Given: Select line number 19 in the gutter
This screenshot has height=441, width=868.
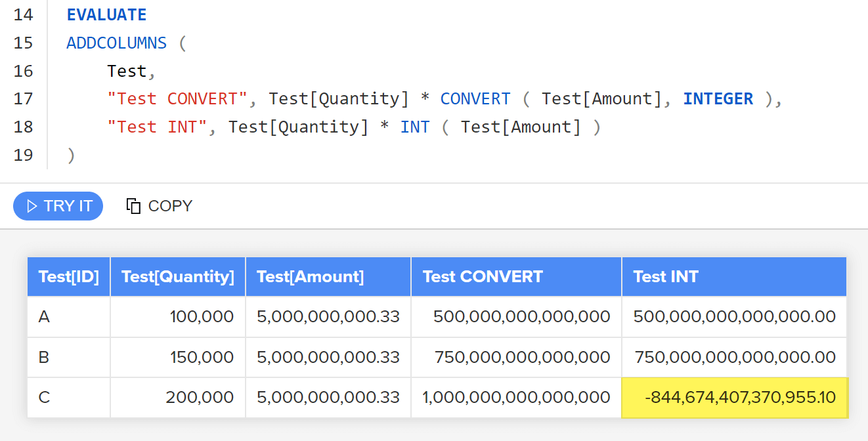Looking at the screenshot, I should (24, 155).
